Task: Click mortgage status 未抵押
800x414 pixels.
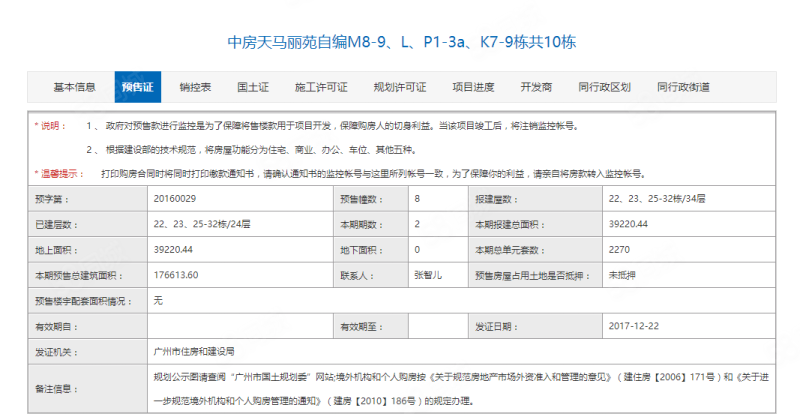Action: click(622, 275)
